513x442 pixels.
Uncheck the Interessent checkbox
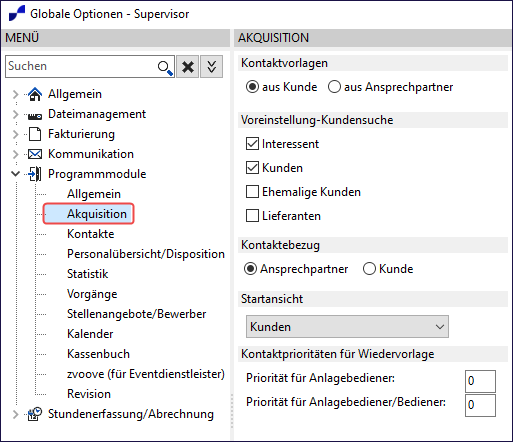[x=252, y=144]
